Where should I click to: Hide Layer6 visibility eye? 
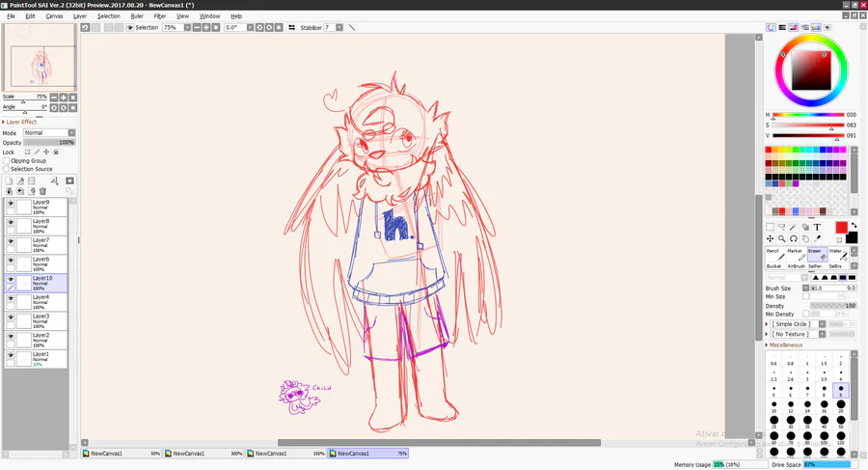[11, 261]
